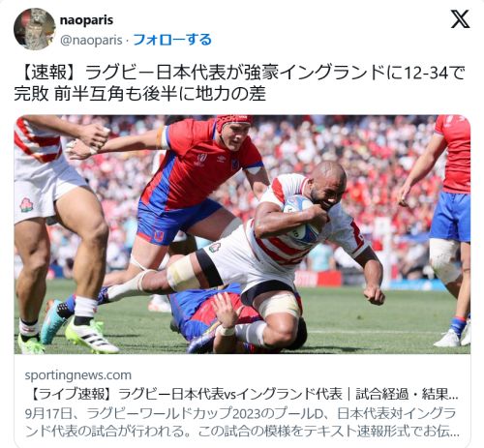Click the neon green boot in the photo
The width and height of the screenshot is (484, 448).
pos(92,336)
